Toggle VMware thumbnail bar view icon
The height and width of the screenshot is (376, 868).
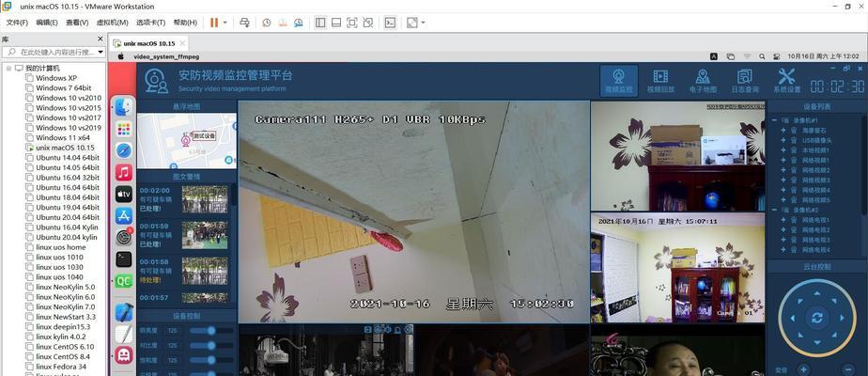tap(336, 23)
